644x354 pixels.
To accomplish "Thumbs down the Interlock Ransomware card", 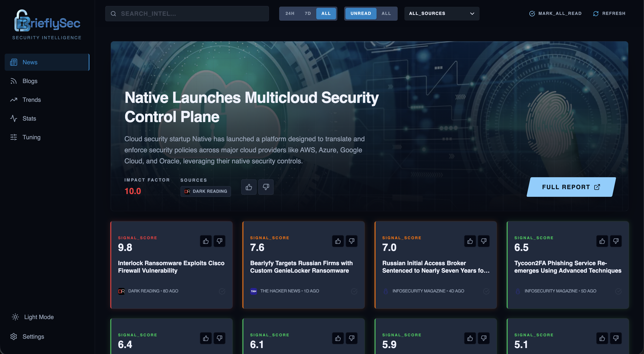I will [219, 241].
